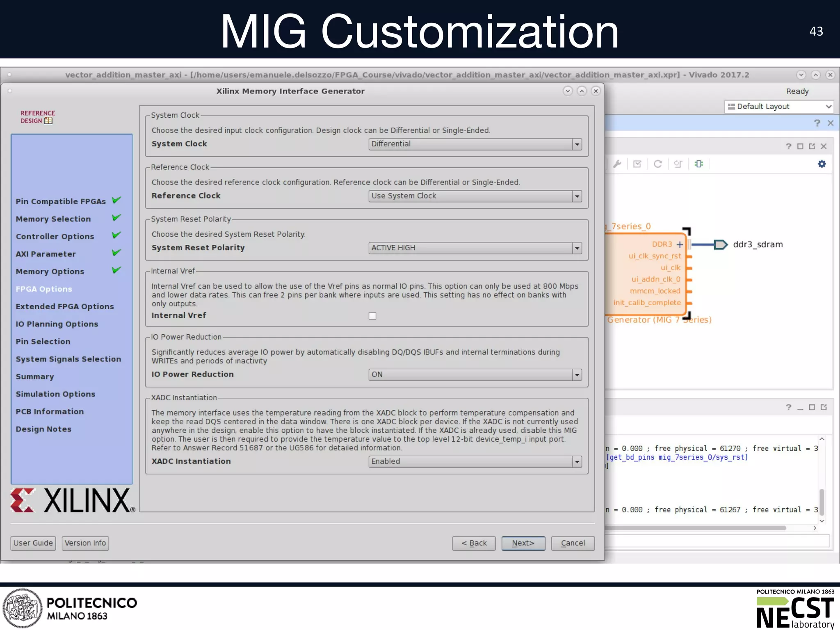This screenshot has width=840, height=630.
Task: Go to IO Planning Options step
Action: pos(57,324)
